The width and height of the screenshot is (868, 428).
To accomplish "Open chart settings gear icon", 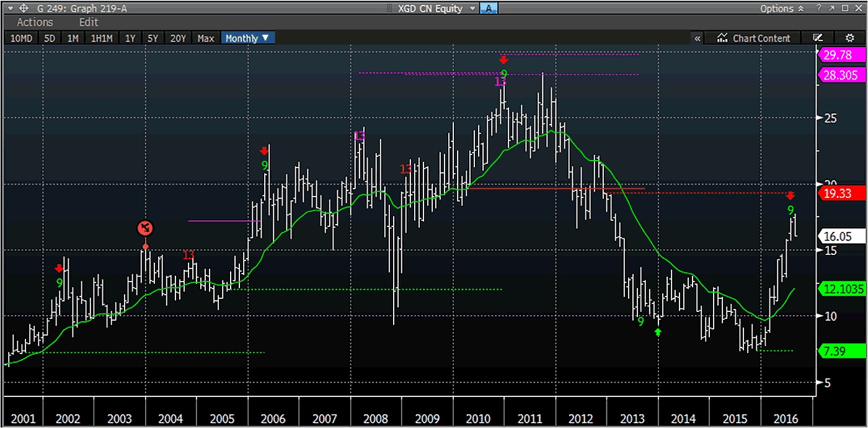I will (x=850, y=38).
